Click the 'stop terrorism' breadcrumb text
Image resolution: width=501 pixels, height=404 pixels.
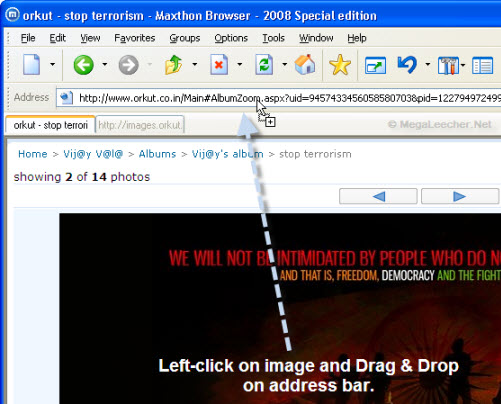click(x=315, y=154)
